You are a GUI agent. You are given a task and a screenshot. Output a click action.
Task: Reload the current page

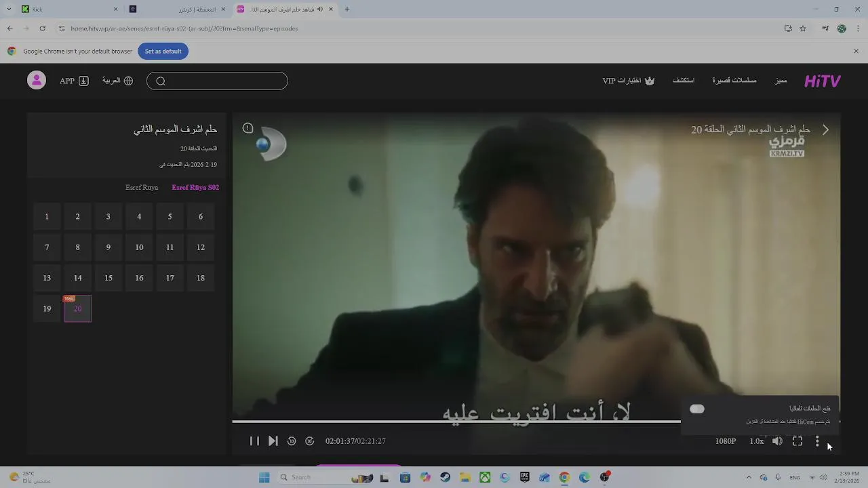(x=42, y=28)
